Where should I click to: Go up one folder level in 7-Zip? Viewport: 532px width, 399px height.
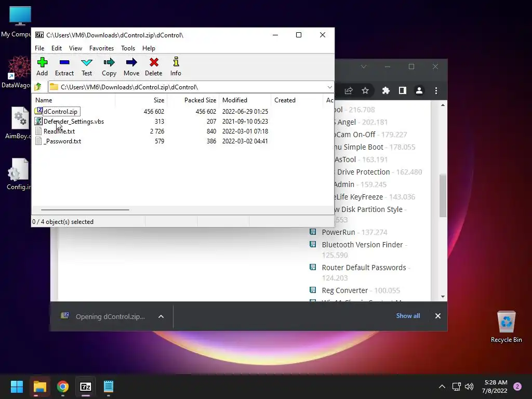(38, 87)
